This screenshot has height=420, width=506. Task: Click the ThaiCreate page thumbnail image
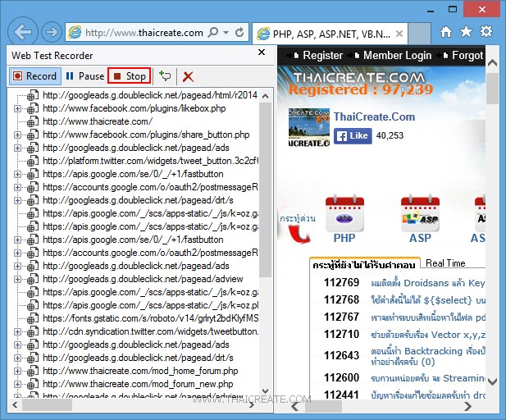pyautogui.click(x=309, y=127)
